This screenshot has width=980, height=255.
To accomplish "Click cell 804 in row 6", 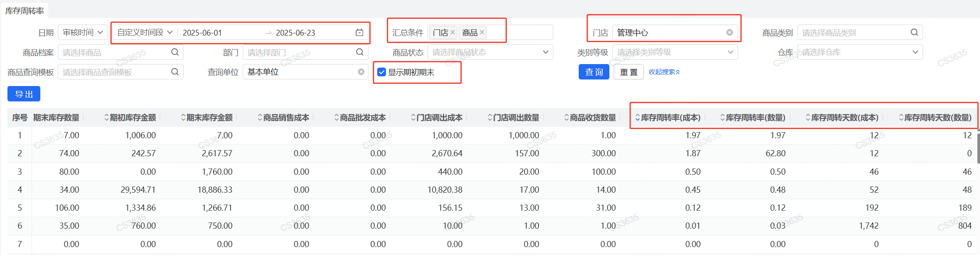I will tap(965, 226).
